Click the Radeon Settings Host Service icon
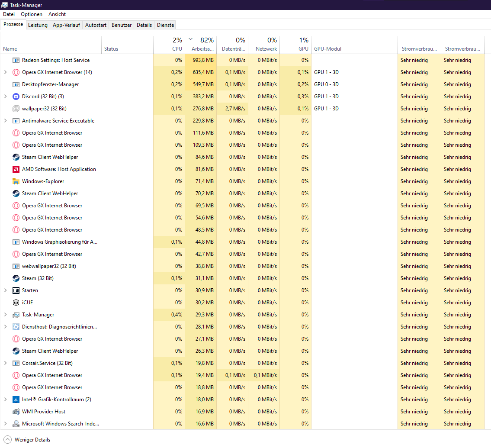 [16, 60]
